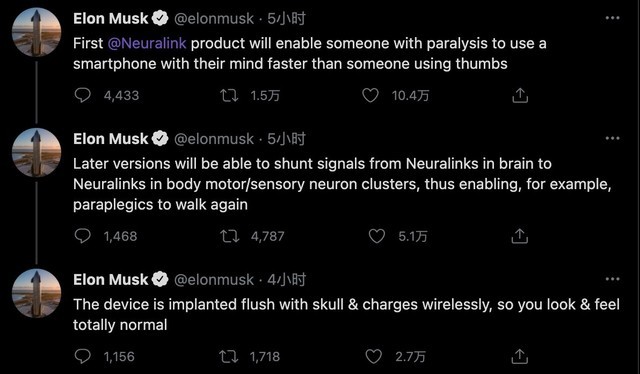This screenshot has width=640, height=374.
Task: Open the @Neuralink mention link
Action: [147, 43]
